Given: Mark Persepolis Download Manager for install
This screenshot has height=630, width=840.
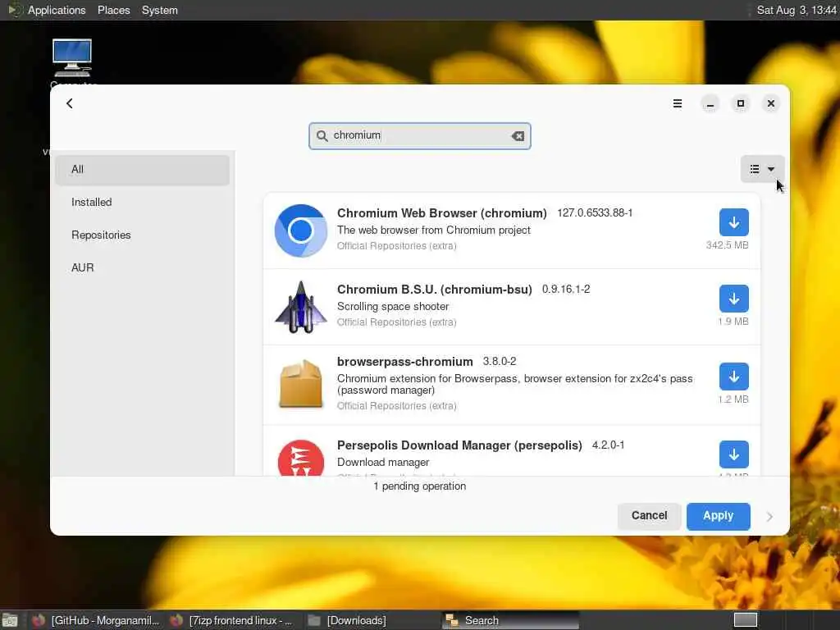Looking at the screenshot, I should (x=733, y=454).
